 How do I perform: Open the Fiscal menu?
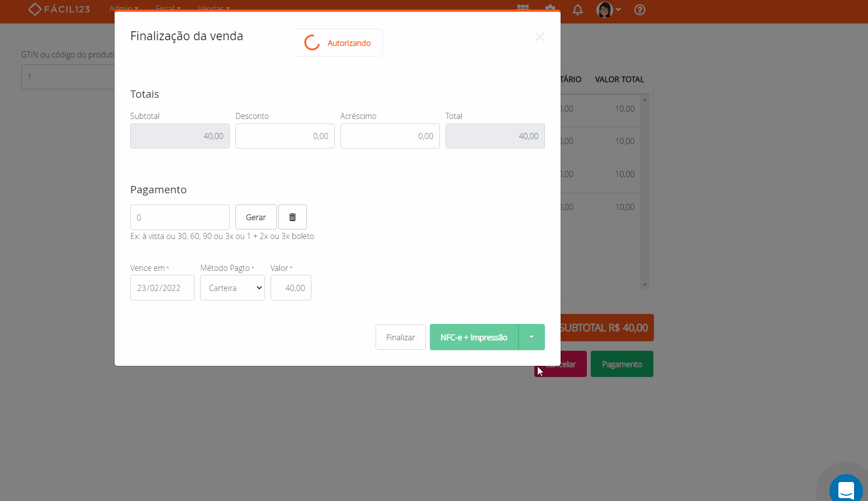tap(168, 8)
